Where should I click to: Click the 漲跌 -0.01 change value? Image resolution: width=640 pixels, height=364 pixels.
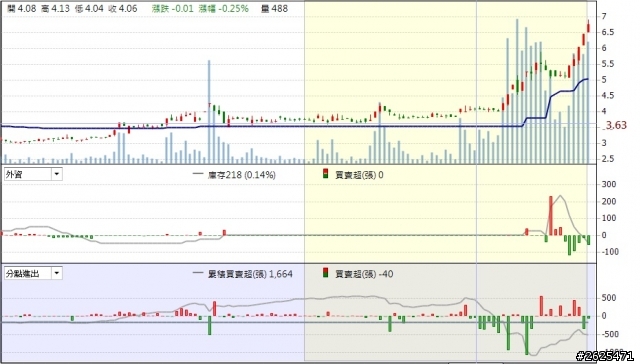(x=173, y=8)
